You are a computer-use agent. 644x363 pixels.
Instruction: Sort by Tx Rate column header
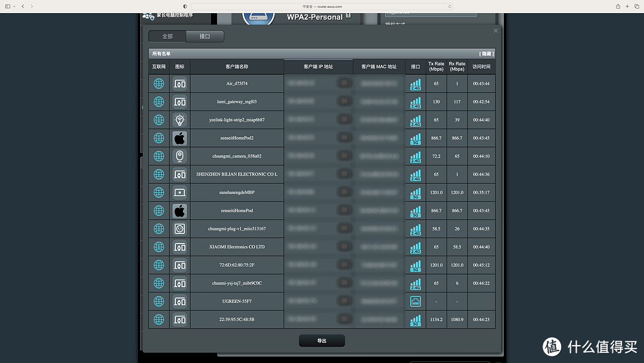pos(436,66)
